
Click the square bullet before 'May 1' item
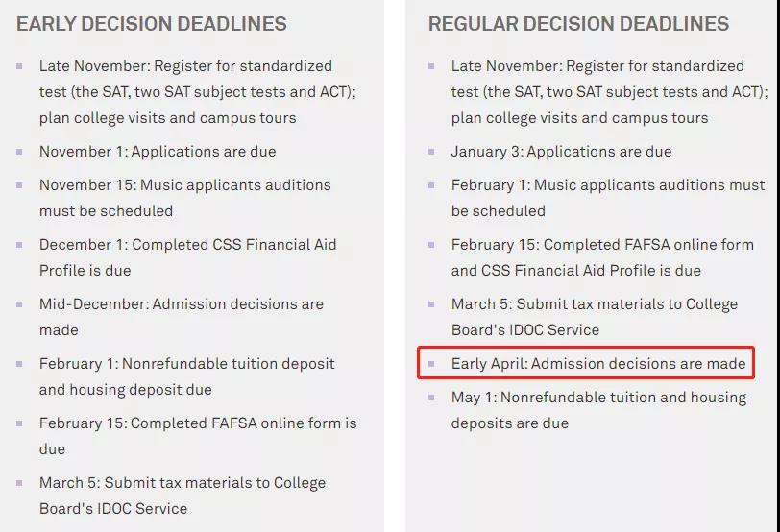point(430,398)
